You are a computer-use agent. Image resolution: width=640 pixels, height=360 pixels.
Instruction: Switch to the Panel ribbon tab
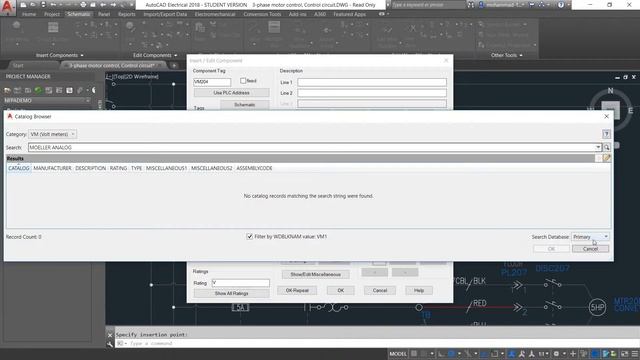coord(104,14)
